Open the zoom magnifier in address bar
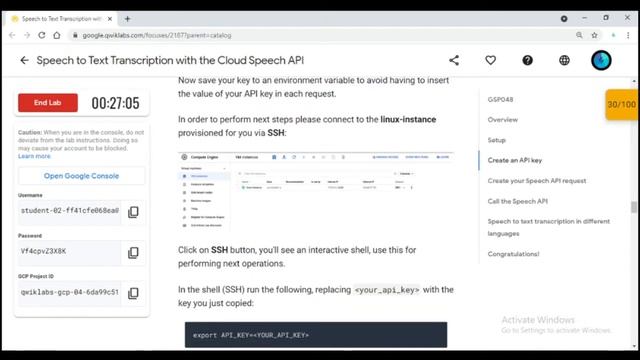This screenshot has width=640, height=360. click(x=579, y=36)
